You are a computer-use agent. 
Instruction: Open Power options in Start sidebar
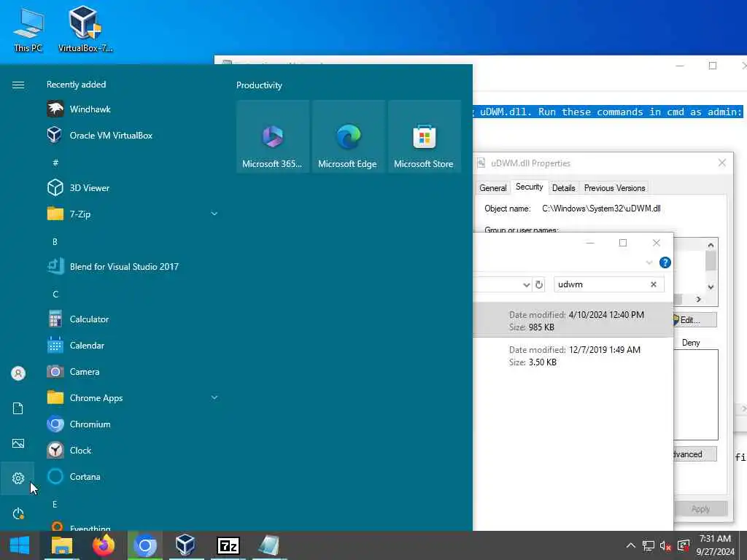tap(18, 513)
